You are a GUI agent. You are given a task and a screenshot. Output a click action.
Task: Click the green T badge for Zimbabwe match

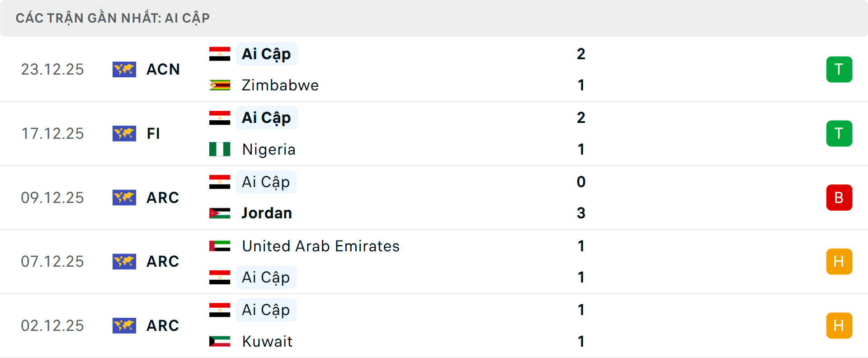click(839, 69)
